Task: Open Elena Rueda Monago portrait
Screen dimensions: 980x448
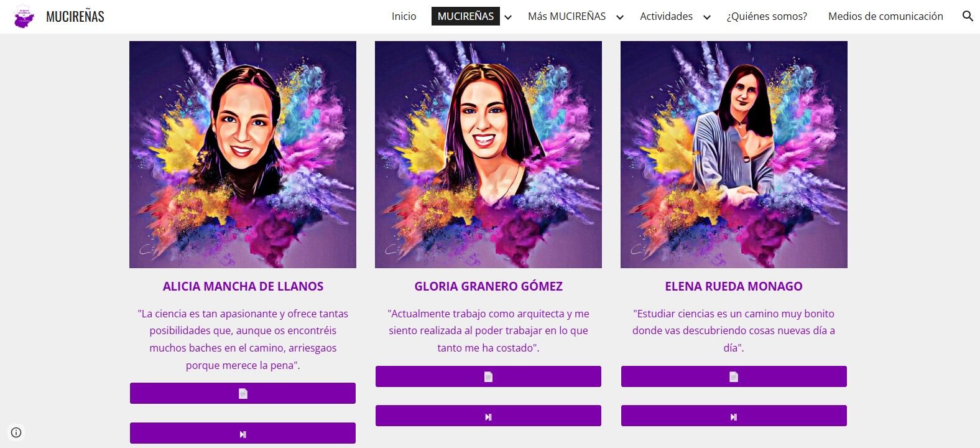Action: pyautogui.click(x=734, y=154)
